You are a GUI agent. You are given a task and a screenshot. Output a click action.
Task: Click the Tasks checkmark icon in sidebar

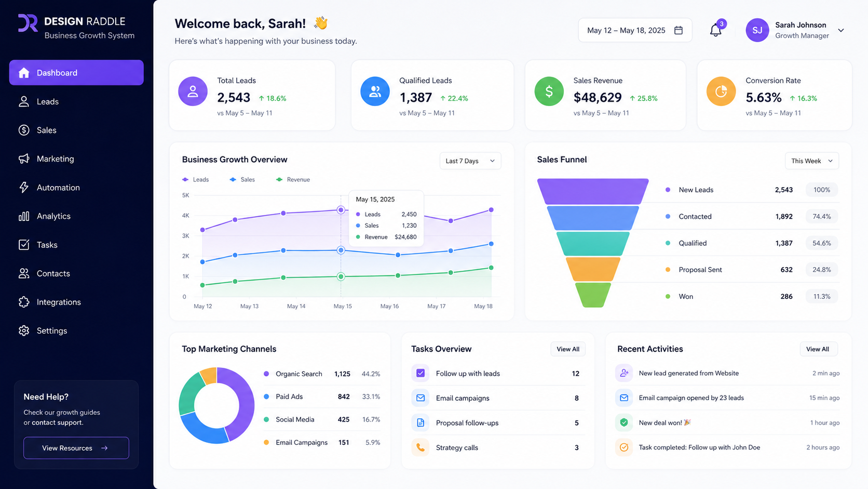24,245
